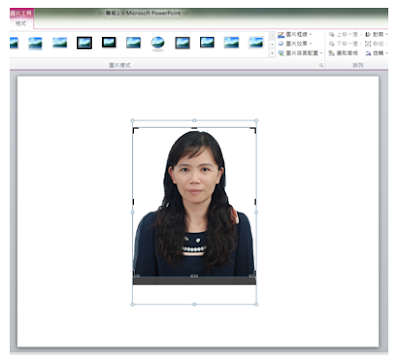The height and width of the screenshot is (361, 400).
Task: Click the Group objects icon
Action: [x=368, y=44]
